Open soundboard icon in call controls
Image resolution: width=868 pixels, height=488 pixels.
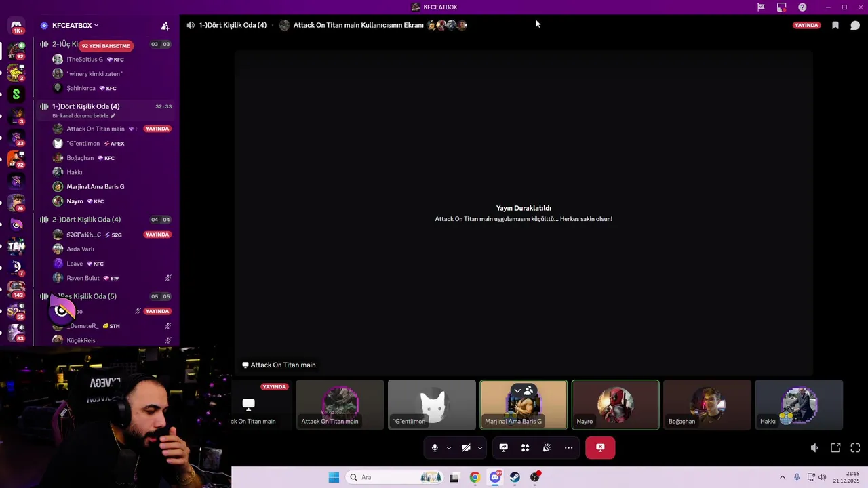click(x=547, y=447)
